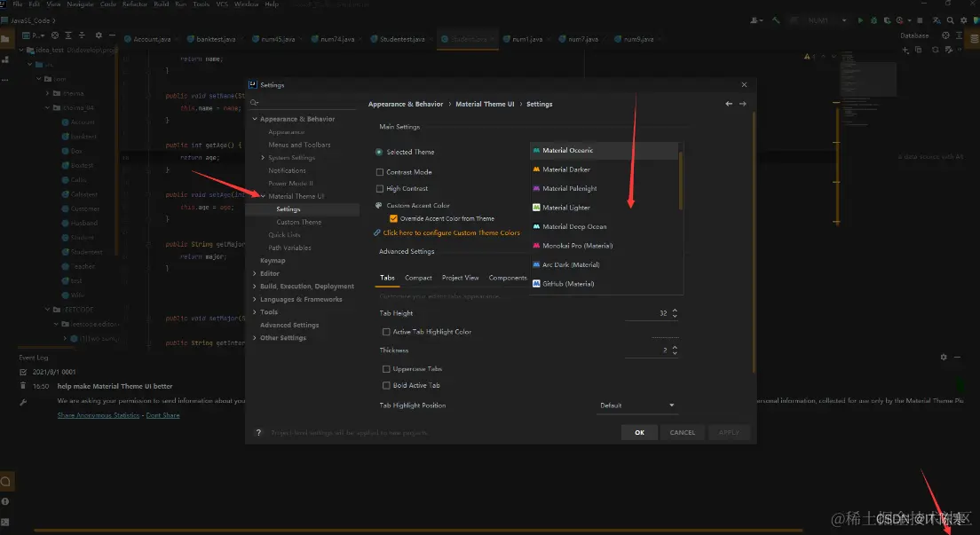Screen dimensions: 980x535
Task: Open the Refactor menu
Action: [x=135, y=4]
